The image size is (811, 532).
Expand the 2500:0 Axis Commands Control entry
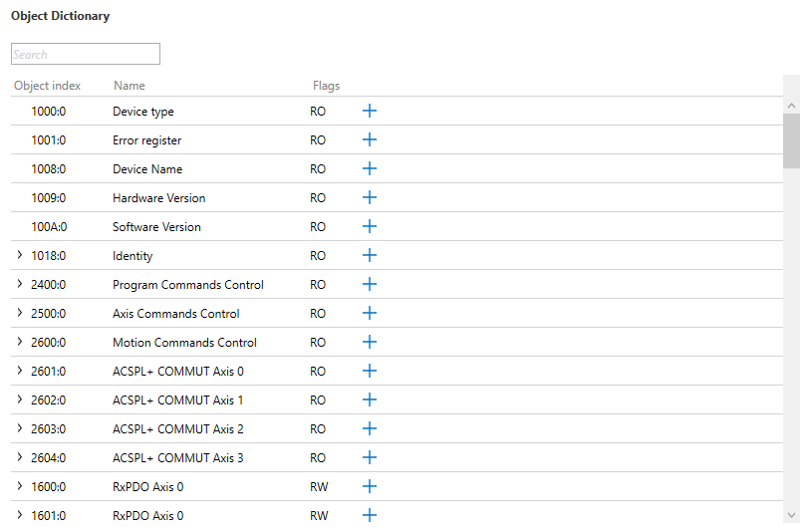pos(20,313)
